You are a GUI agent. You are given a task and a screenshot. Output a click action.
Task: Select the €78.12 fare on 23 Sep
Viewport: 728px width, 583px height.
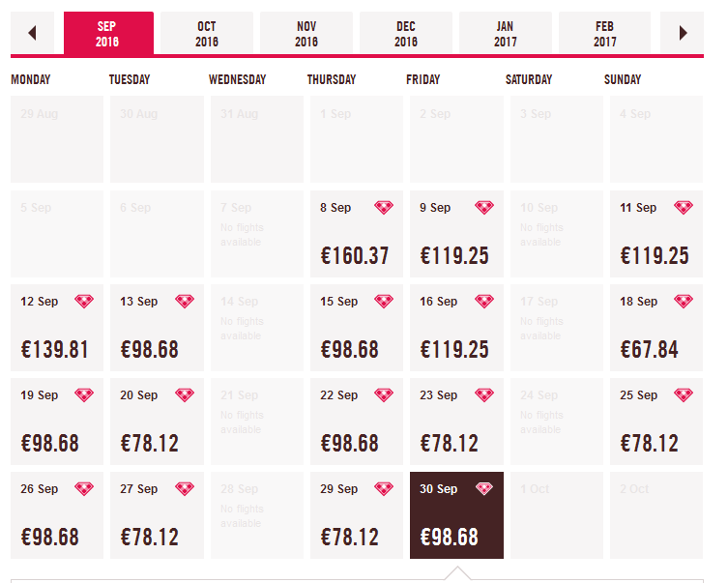pyautogui.click(x=455, y=444)
